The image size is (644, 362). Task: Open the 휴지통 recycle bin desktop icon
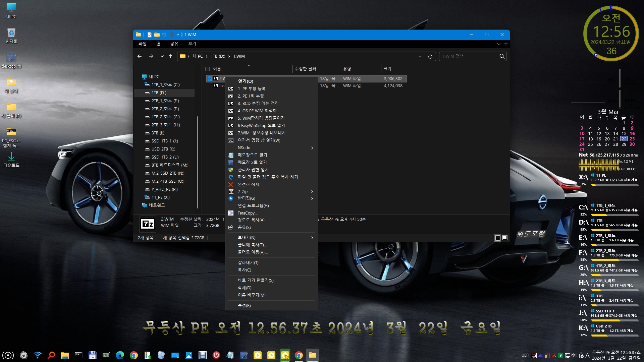click(x=11, y=36)
